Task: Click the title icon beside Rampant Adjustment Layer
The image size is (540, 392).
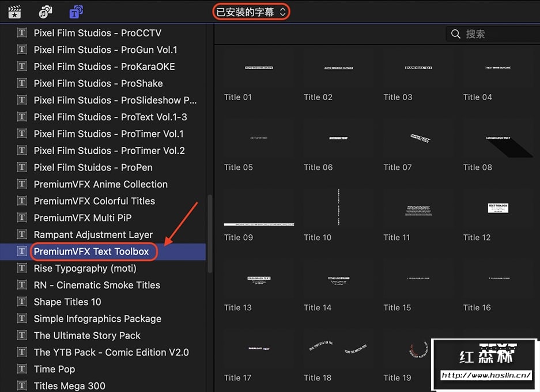Action: [x=22, y=234]
